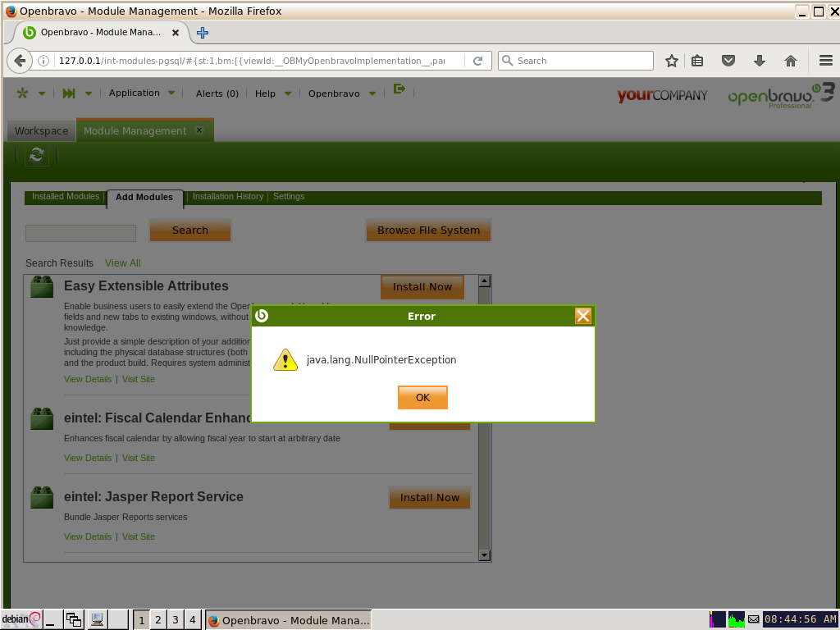This screenshot has height=630, width=840.
Task: Select the Add Modules tab
Action: tap(144, 197)
